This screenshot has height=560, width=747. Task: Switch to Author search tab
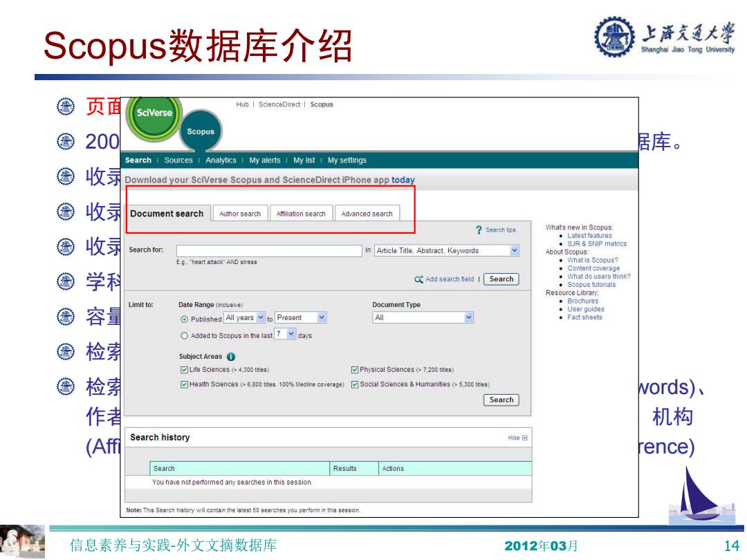[x=240, y=214]
